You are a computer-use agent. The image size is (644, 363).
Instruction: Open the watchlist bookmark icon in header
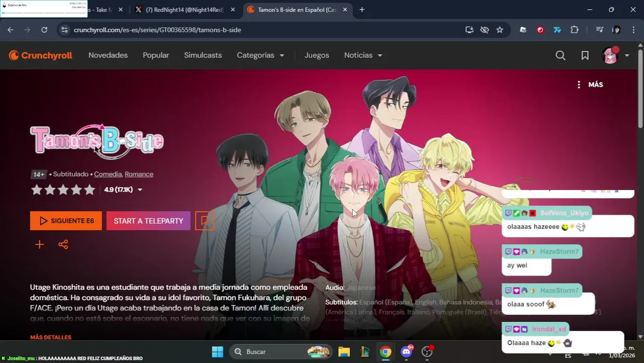[585, 55]
